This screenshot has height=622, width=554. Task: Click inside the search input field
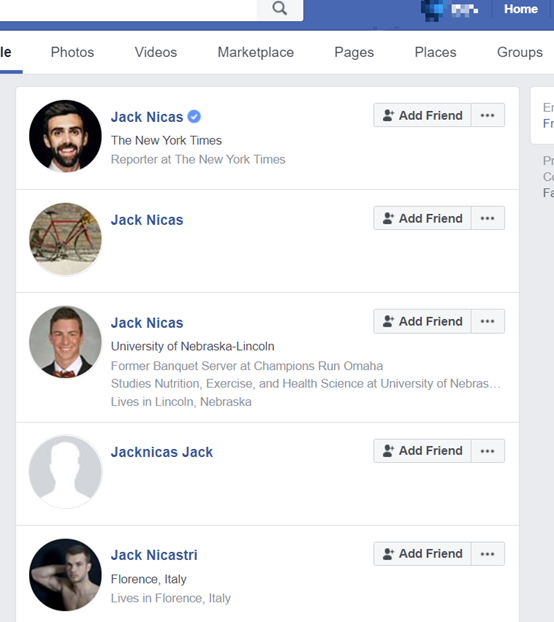[x=128, y=10]
